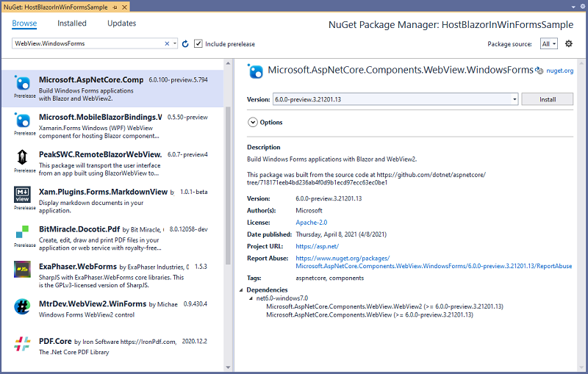Click package icon in details pane header
The image size is (588, 374).
(x=255, y=71)
